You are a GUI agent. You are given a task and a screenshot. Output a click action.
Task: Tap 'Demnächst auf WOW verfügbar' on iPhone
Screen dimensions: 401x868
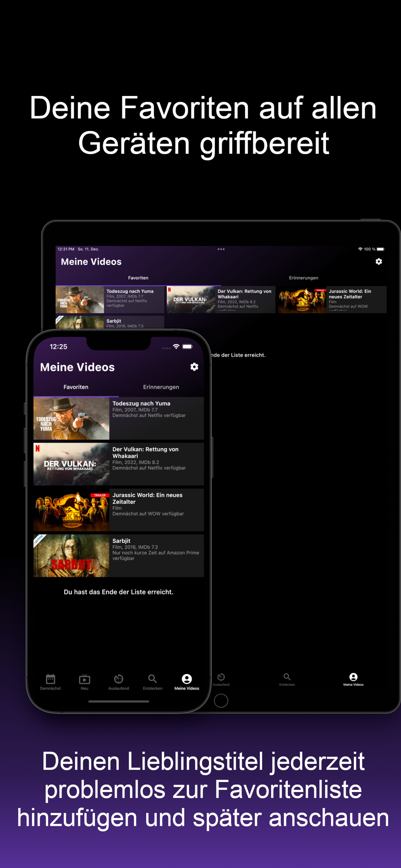[x=148, y=513]
